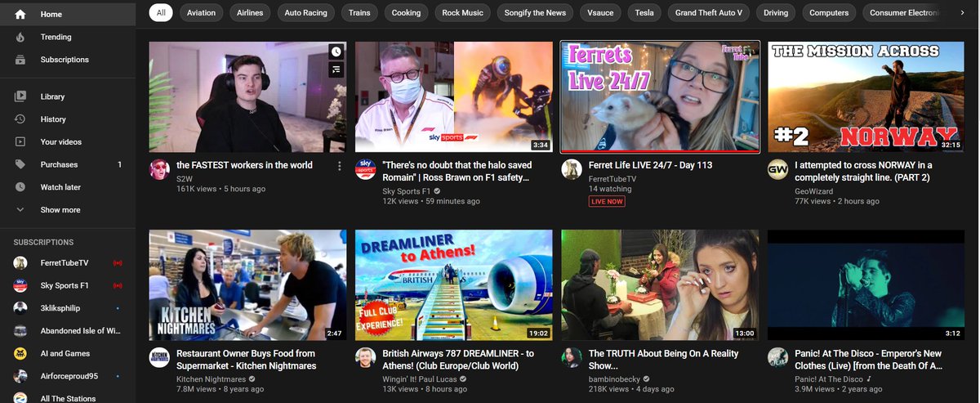Click title about crossing NORWAY straight line

(x=863, y=171)
